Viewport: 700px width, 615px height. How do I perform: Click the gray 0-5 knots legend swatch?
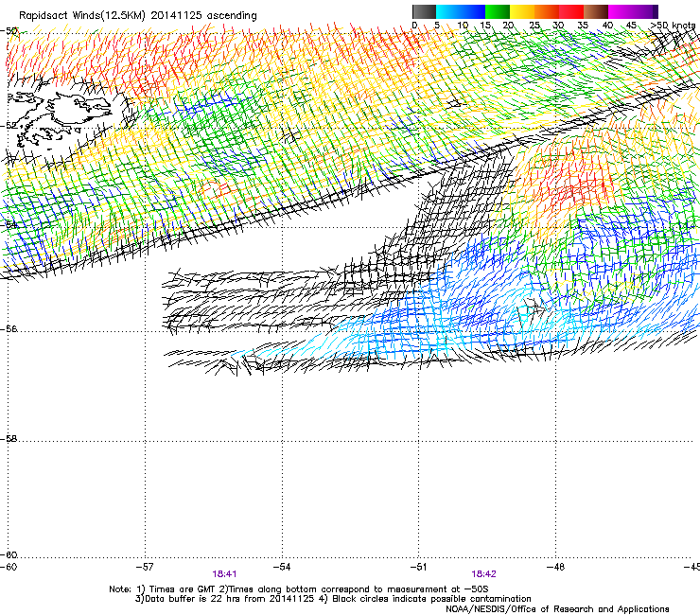(424, 11)
